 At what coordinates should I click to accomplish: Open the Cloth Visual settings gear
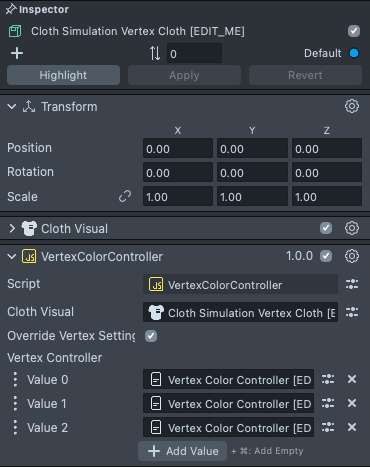pos(352,228)
